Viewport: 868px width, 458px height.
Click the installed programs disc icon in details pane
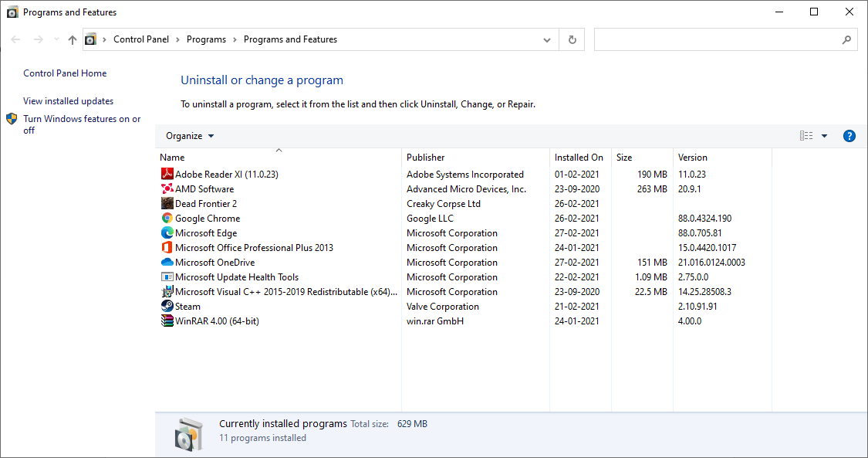click(x=189, y=434)
